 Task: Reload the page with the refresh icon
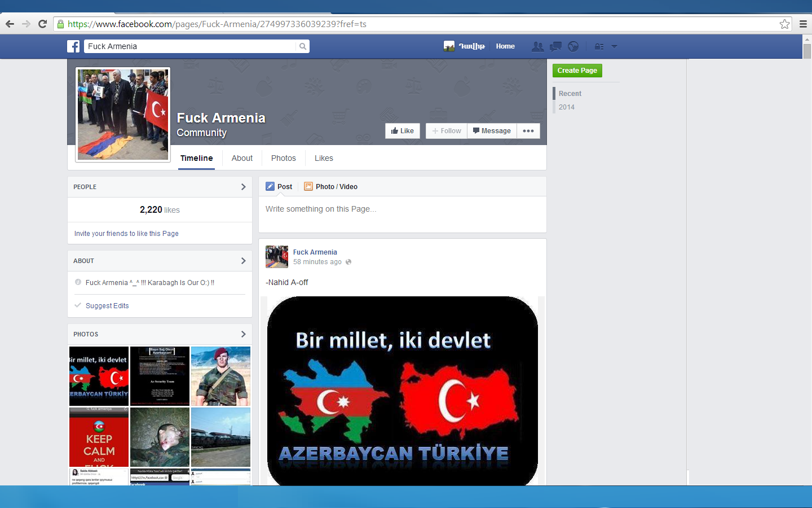42,24
